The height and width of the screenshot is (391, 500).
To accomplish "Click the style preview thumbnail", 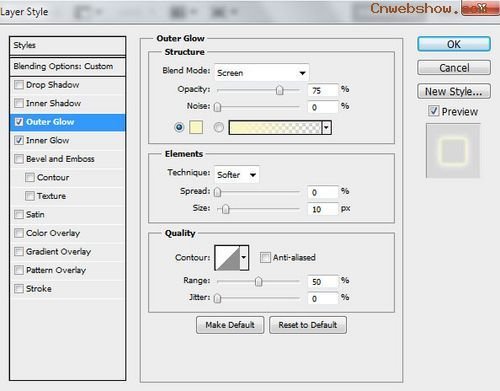I will click(453, 151).
